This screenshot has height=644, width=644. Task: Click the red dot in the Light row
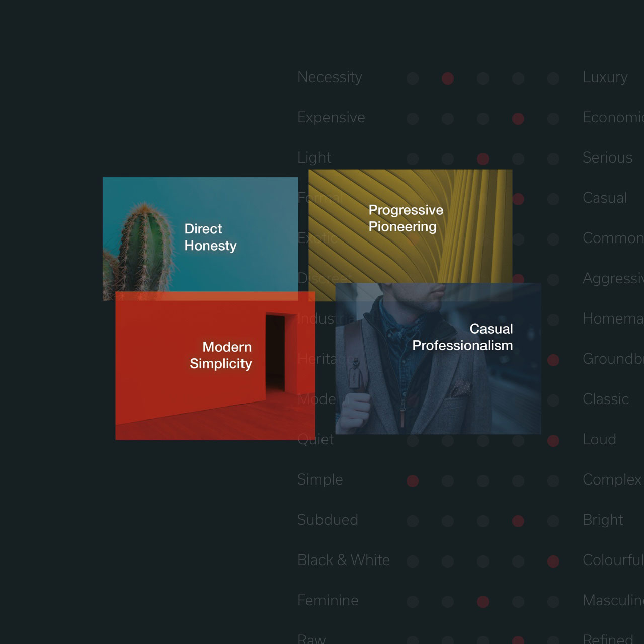(483, 158)
